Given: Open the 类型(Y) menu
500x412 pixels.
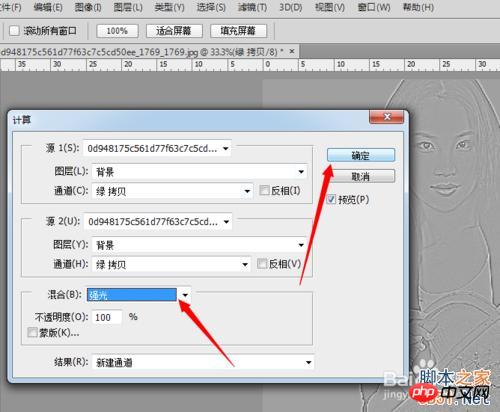Looking at the screenshot, I should pos(169,7).
